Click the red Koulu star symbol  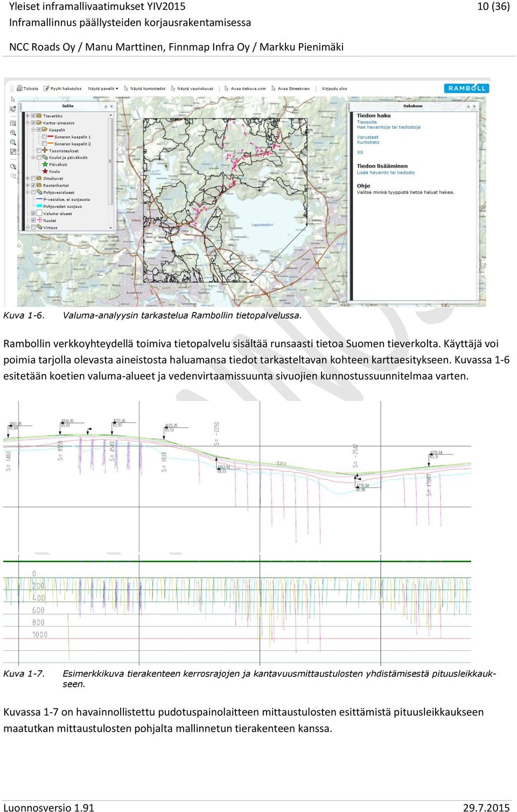[45, 171]
